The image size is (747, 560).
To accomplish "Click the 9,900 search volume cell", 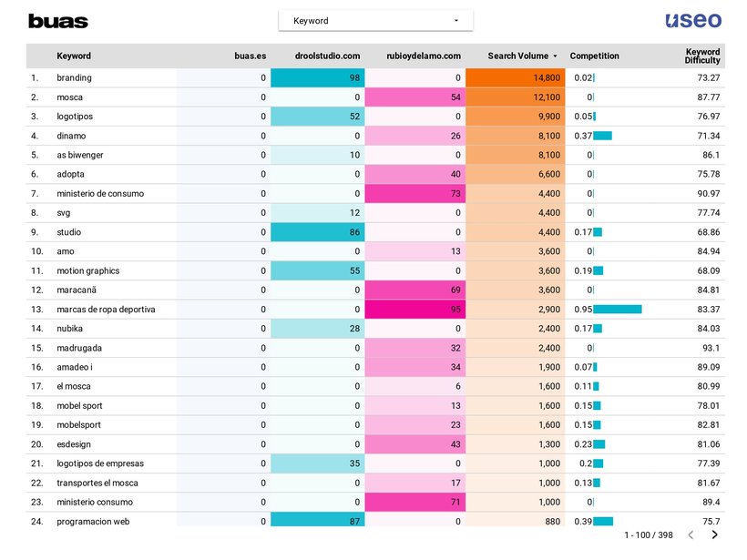I will coord(516,117).
